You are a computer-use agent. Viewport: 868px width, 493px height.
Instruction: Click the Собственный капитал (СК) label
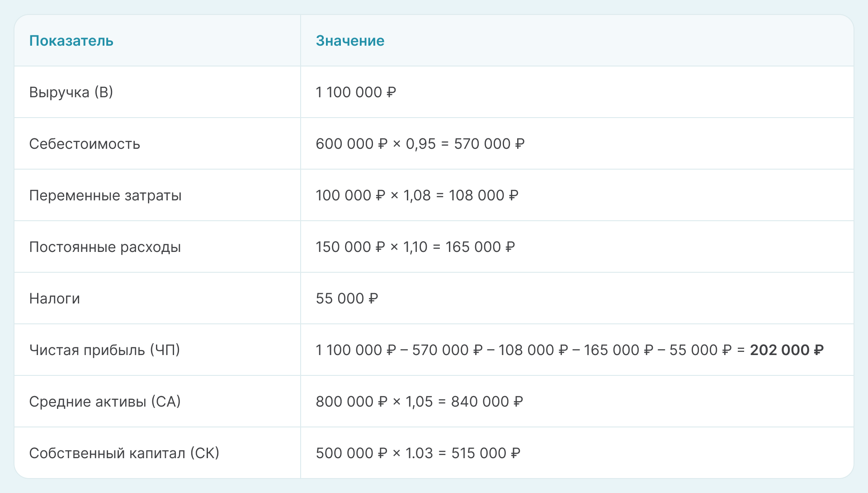pos(124,453)
